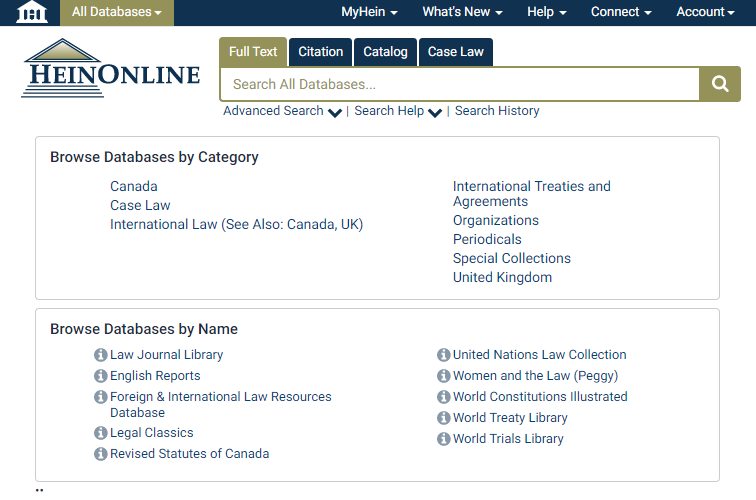Expand the Search Help section
Screen dimensions: 756x500
(x=398, y=111)
